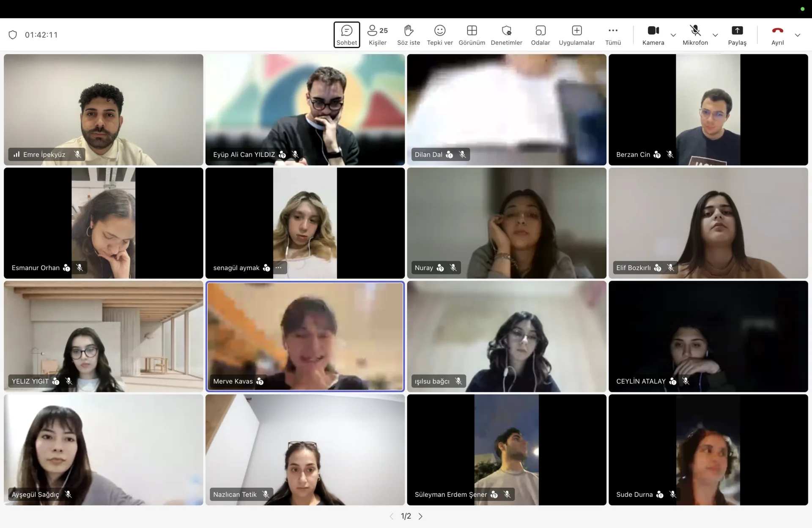Go to previous page of participants

click(392, 516)
